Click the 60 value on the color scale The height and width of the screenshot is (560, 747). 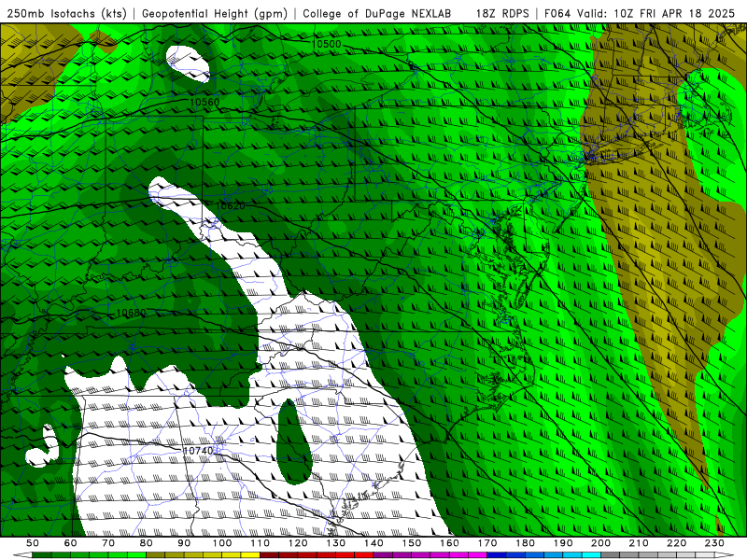pos(71,543)
